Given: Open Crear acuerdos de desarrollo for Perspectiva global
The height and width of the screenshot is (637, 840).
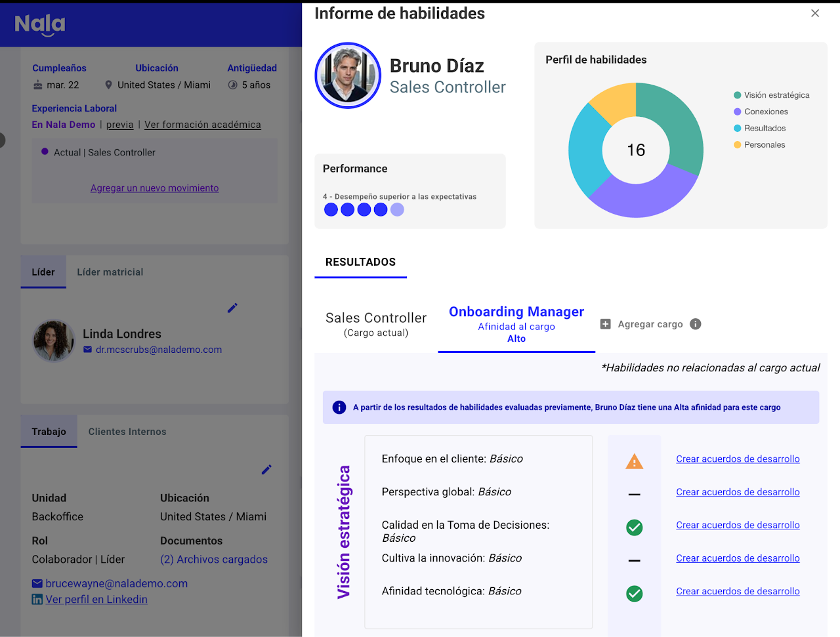Looking at the screenshot, I should pos(738,492).
